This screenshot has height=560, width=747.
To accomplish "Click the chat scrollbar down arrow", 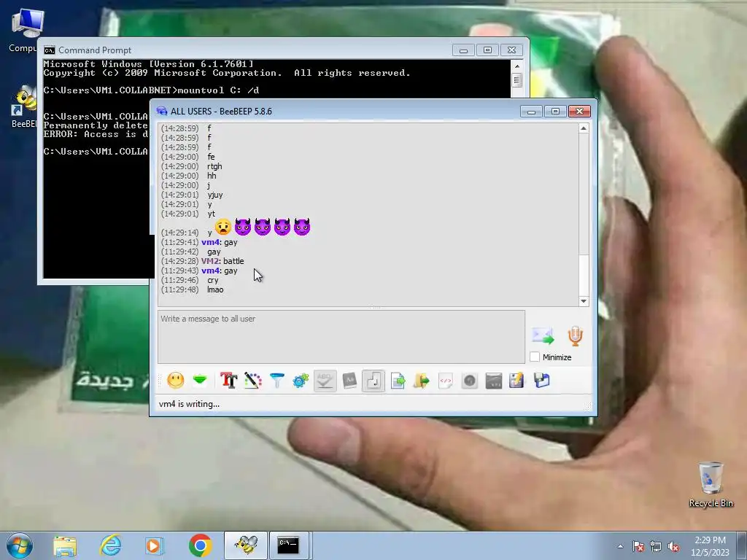I will (584, 301).
